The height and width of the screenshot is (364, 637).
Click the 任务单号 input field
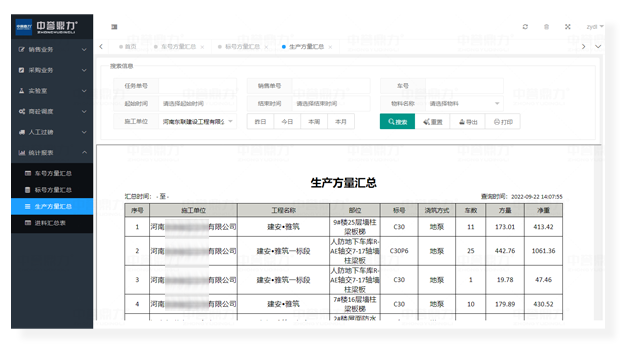[197, 86]
